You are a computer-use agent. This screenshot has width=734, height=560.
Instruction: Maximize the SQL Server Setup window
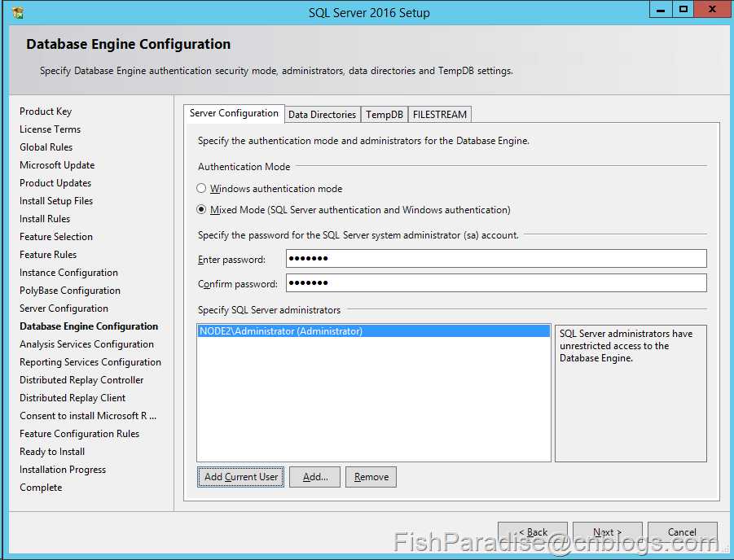coord(683,9)
